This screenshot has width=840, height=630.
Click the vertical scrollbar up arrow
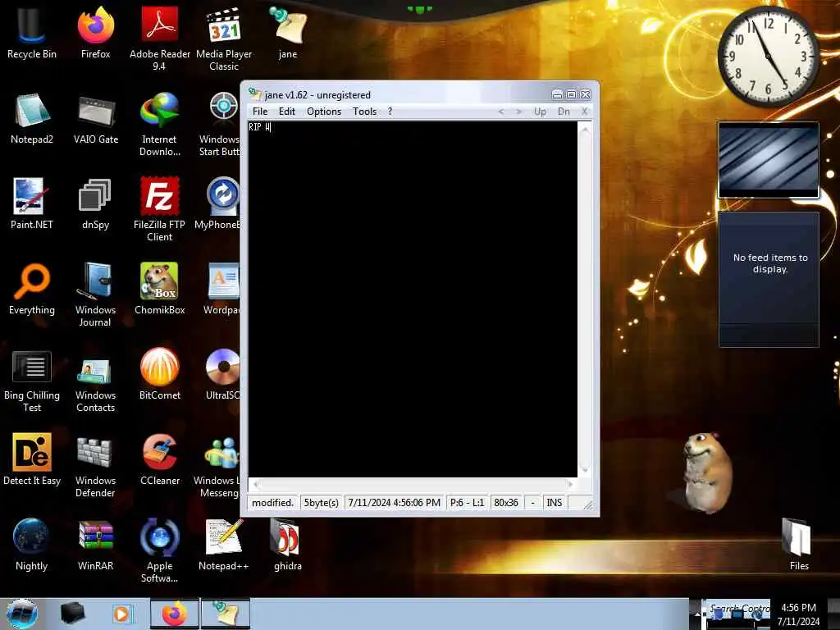585,129
